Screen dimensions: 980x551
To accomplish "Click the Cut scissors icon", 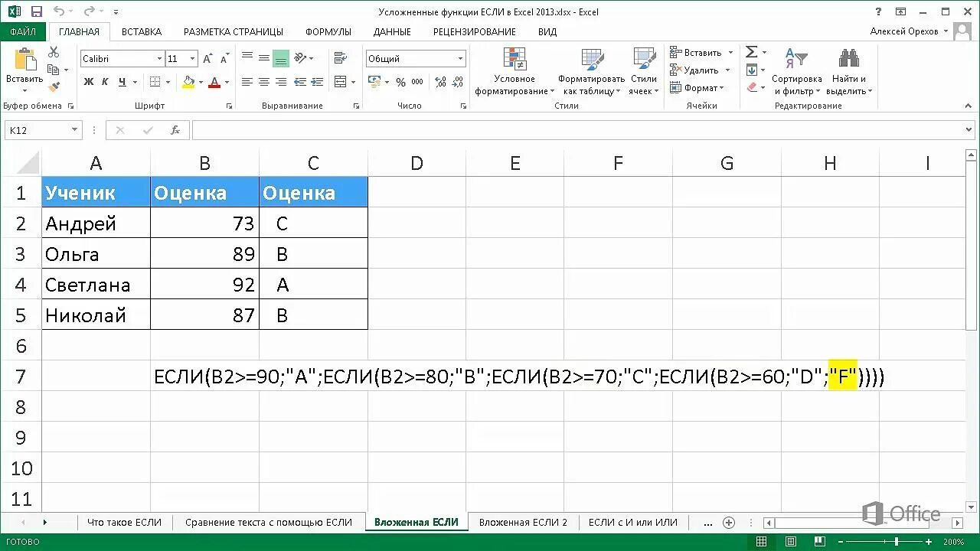I will pos(54,52).
